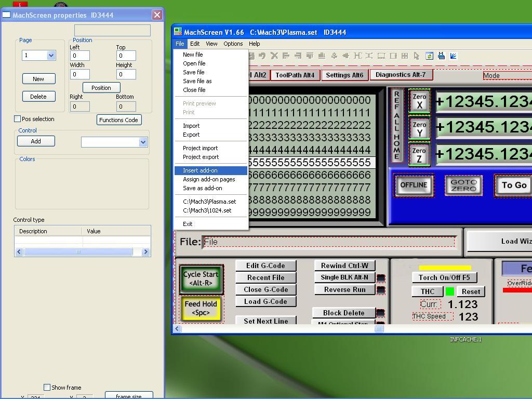Screen dimensions: 532x399
Task: Click the LED next to Single BLK Alt-N
Action: pyautogui.click(x=381, y=278)
